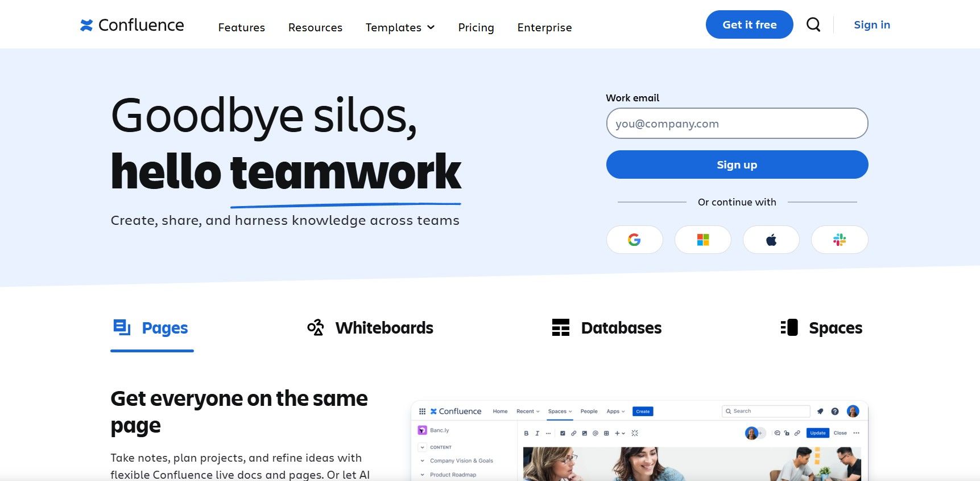Open the Enterprise menu item
The height and width of the screenshot is (481, 980).
coord(544,27)
